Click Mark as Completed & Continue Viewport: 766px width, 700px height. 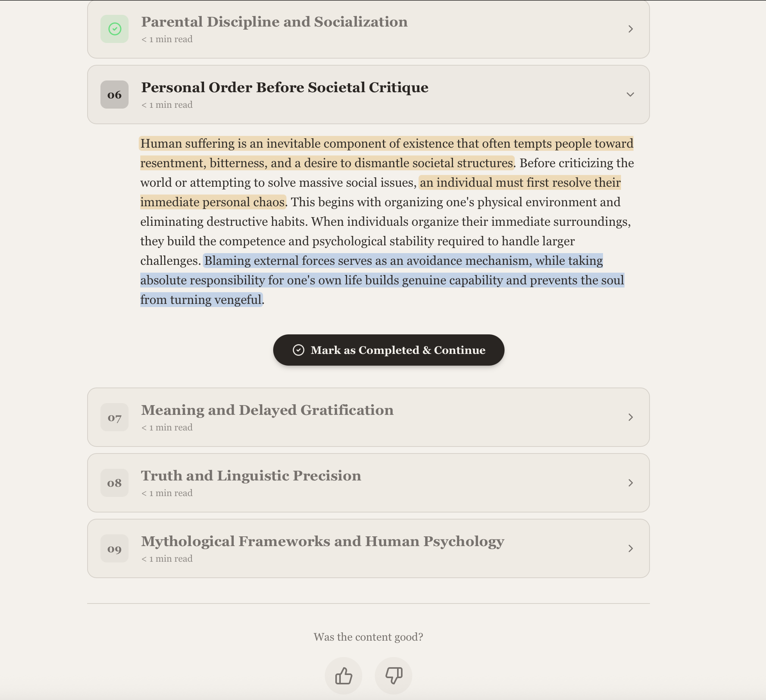pyautogui.click(x=388, y=350)
